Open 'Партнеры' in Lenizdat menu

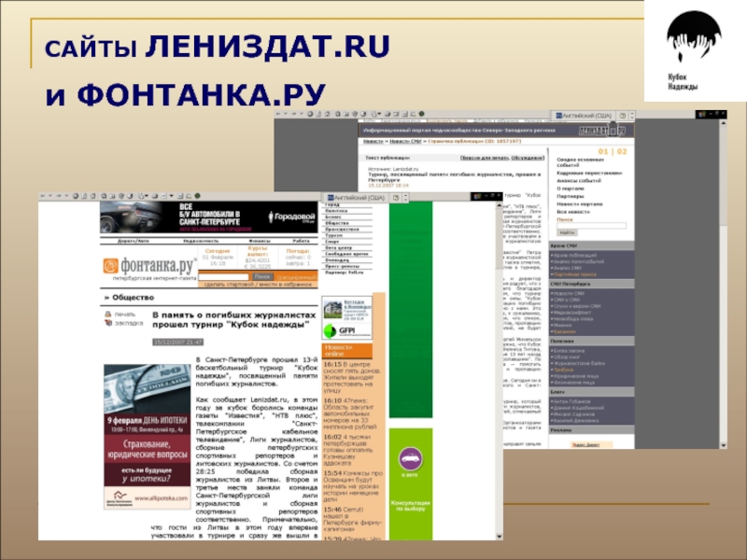[571, 196]
